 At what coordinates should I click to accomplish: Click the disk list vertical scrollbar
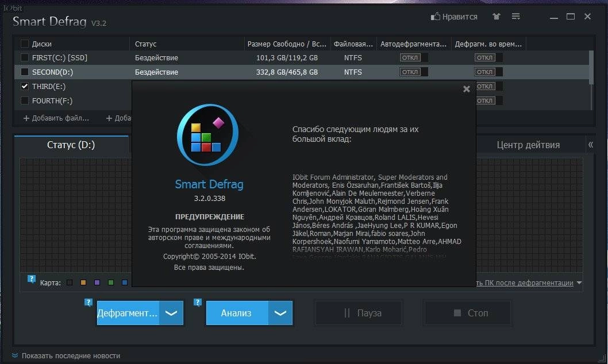click(x=591, y=68)
